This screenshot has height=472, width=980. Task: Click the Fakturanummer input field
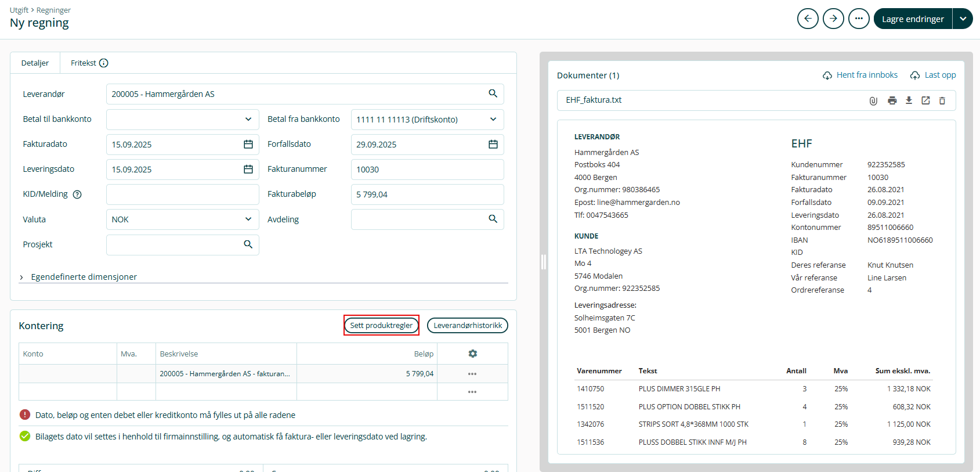[x=426, y=170]
